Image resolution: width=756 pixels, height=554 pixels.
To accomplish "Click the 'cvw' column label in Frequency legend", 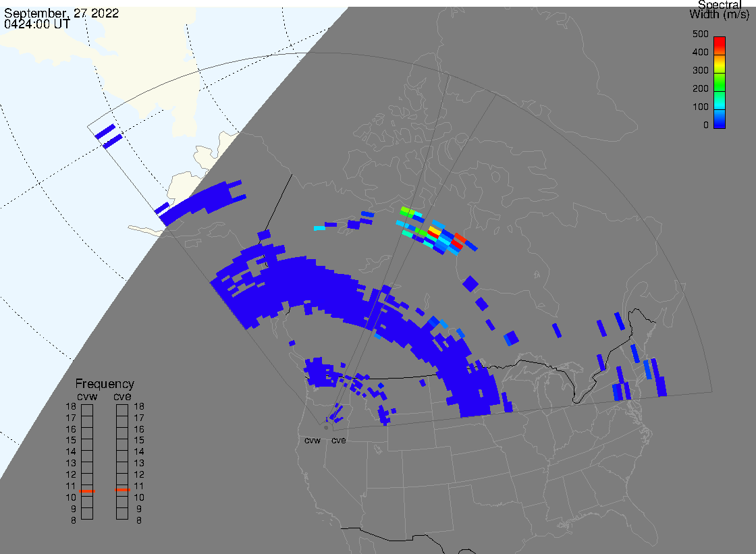I will (x=87, y=396).
